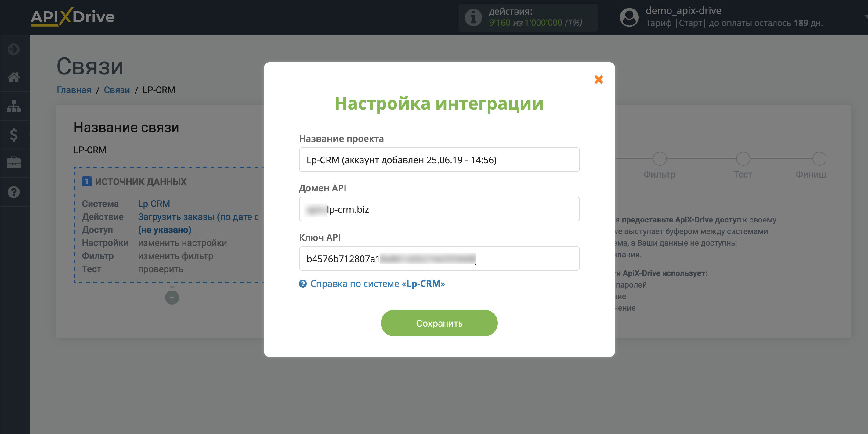Close the integration settings dialog
This screenshot has width=868, height=434.
pyautogui.click(x=599, y=80)
